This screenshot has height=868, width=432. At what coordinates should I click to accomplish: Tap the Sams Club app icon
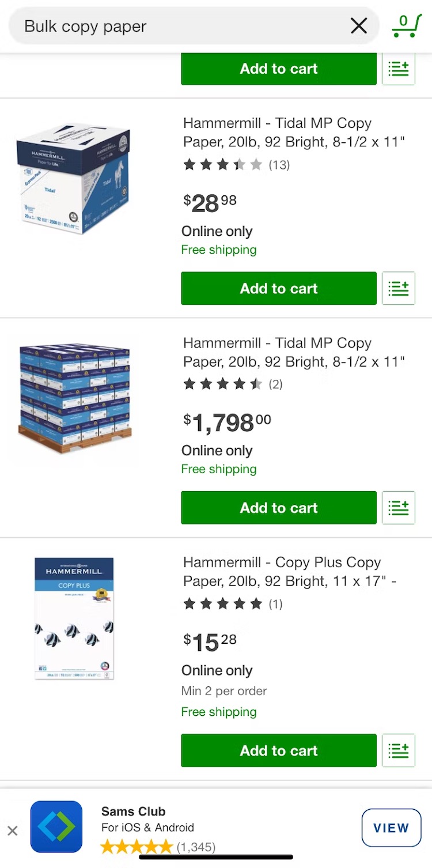tap(56, 827)
